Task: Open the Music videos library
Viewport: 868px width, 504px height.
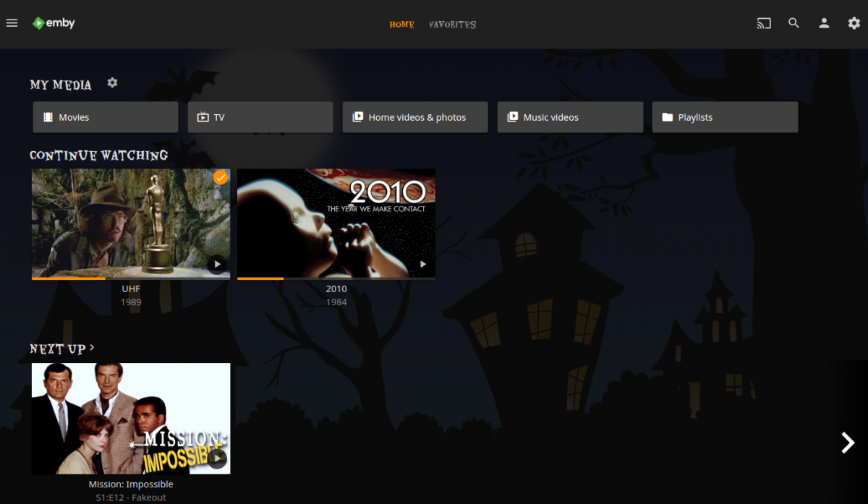Action: (570, 117)
